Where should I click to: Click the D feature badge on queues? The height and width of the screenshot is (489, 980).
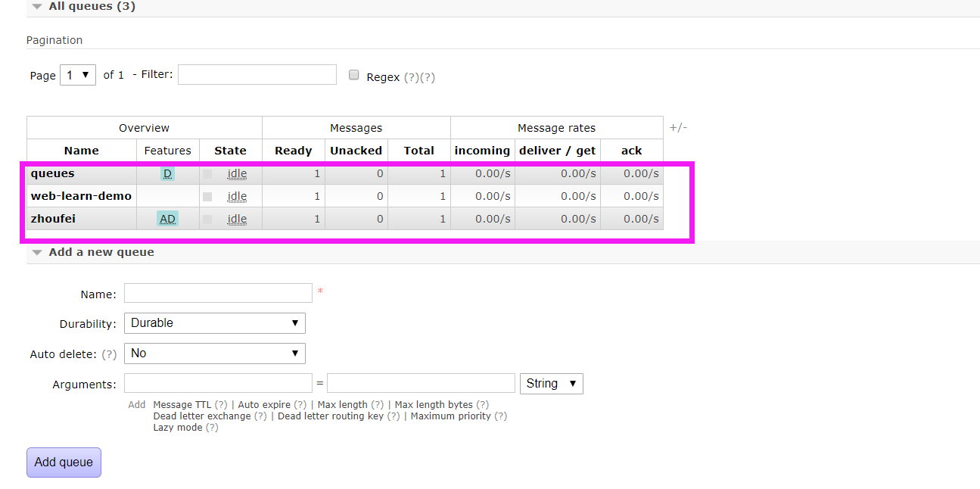tap(167, 173)
